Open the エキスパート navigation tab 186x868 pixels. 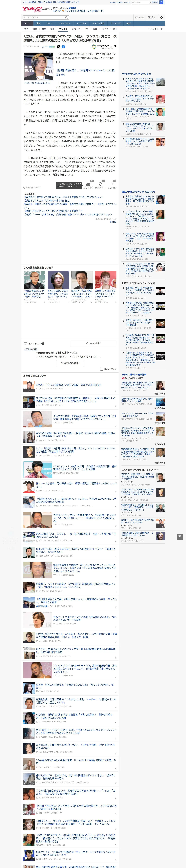click(64, 24)
